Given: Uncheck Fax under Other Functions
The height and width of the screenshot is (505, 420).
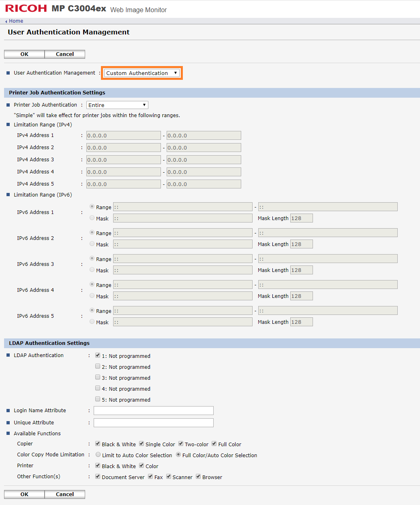Looking at the screenshot, I should point(150,476).
